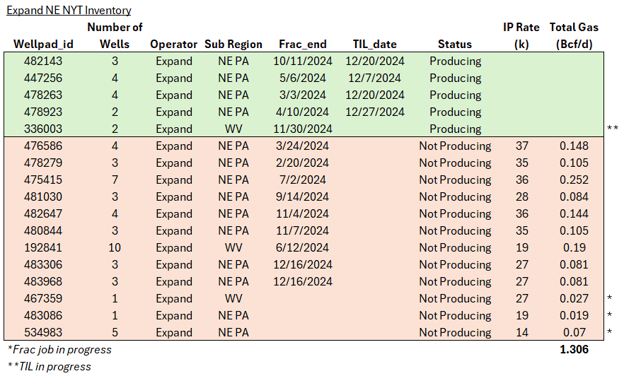624x376 pixels.
Task: Click the Total Gas sum 1.306
Action: (x=574, y=349)
